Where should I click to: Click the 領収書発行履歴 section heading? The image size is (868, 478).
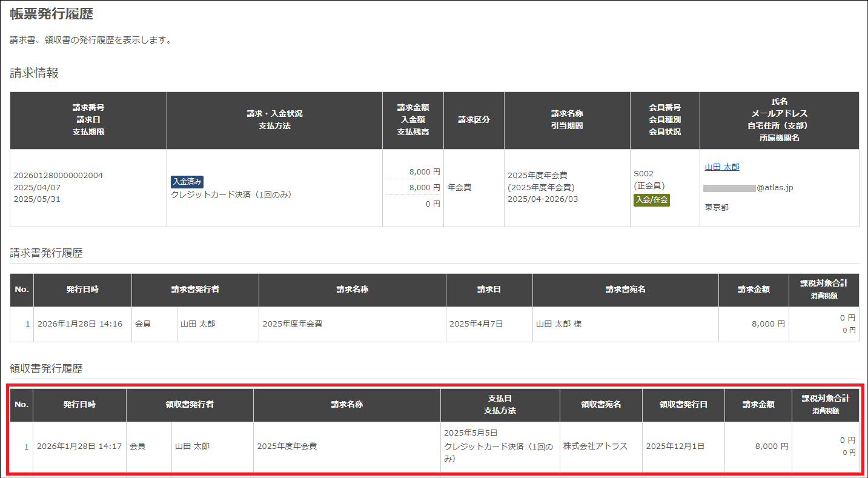[x=46, y=368]
